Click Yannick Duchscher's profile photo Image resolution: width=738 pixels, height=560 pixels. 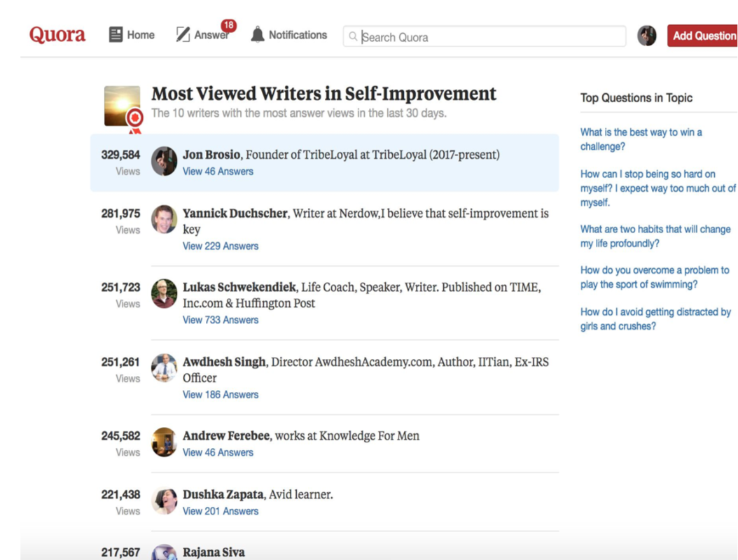tap(164, 219)
